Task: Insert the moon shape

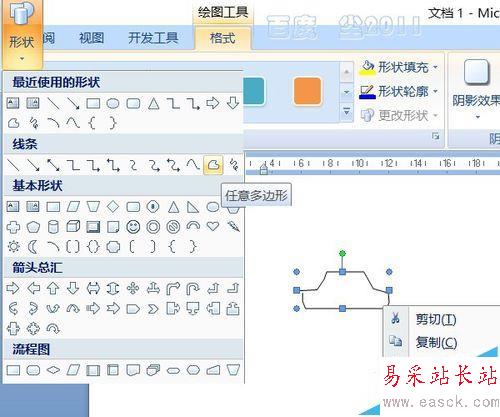Action: click(33, 247)
